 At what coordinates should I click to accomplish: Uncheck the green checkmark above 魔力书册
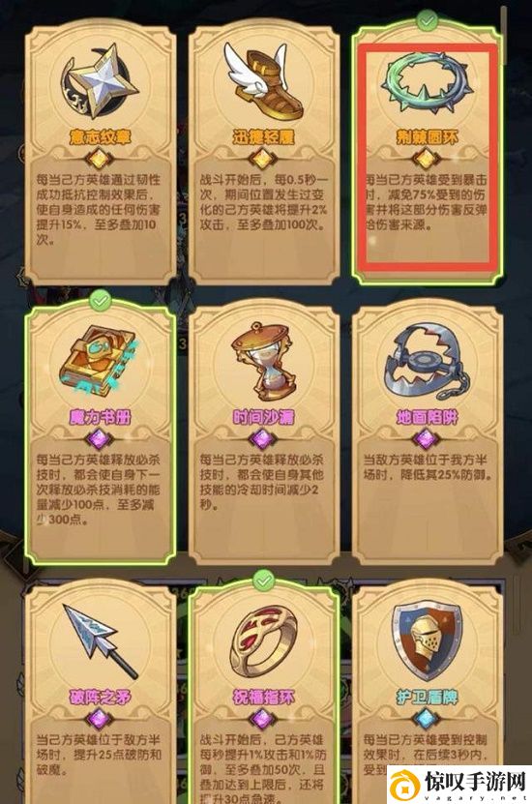[x=101, y=301]
